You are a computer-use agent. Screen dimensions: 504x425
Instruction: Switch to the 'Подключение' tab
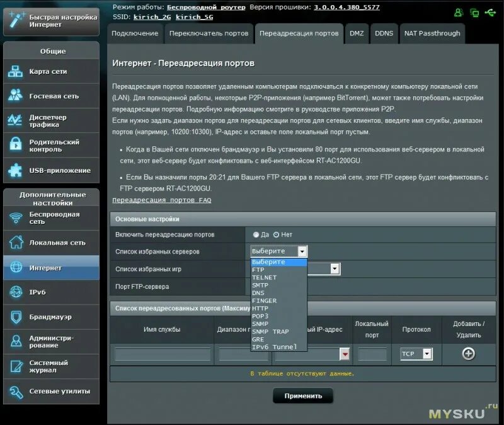pos(135,33)
